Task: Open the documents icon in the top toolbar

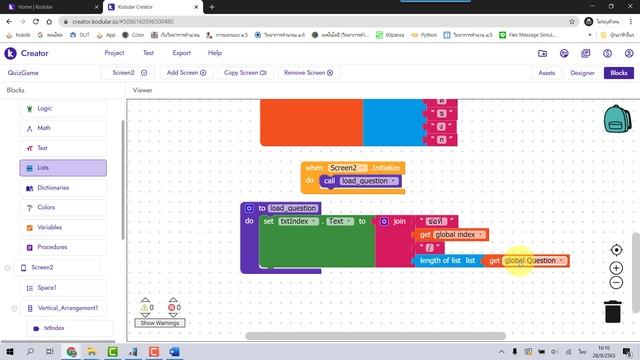Action: click(586, 53)
